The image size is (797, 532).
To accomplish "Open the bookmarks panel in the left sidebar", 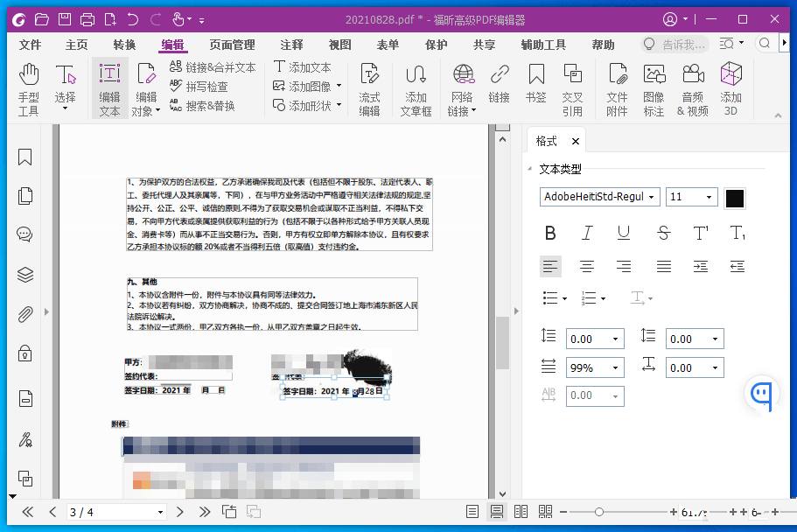I will [24, 157].
